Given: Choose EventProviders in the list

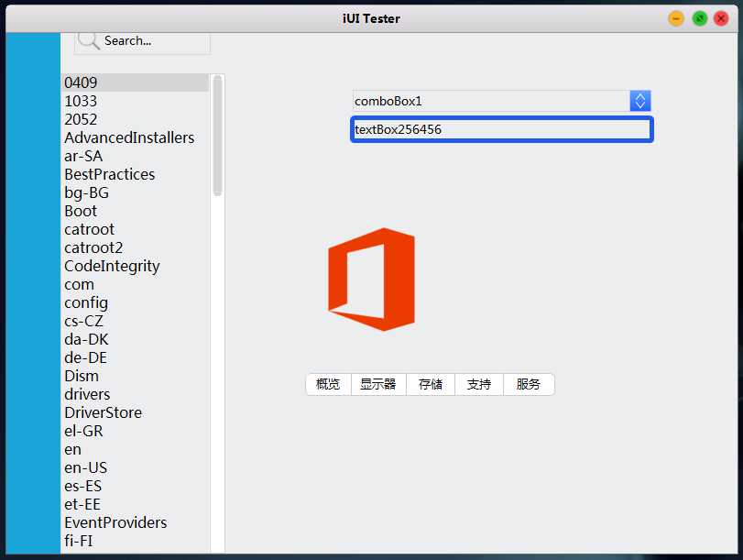Looking at the screenshot, I should click(135, 522).
